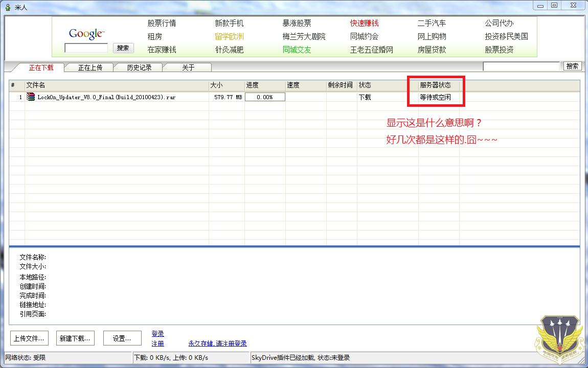588x368 pixels.
Task: Sort by the 文件名 column header
Action: (117, 85)
